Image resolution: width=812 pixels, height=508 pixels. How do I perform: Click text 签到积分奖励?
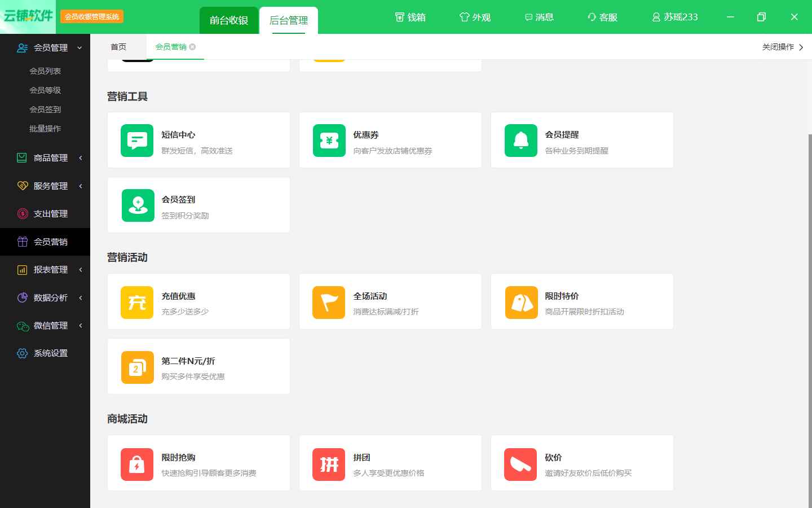(185, 216)
